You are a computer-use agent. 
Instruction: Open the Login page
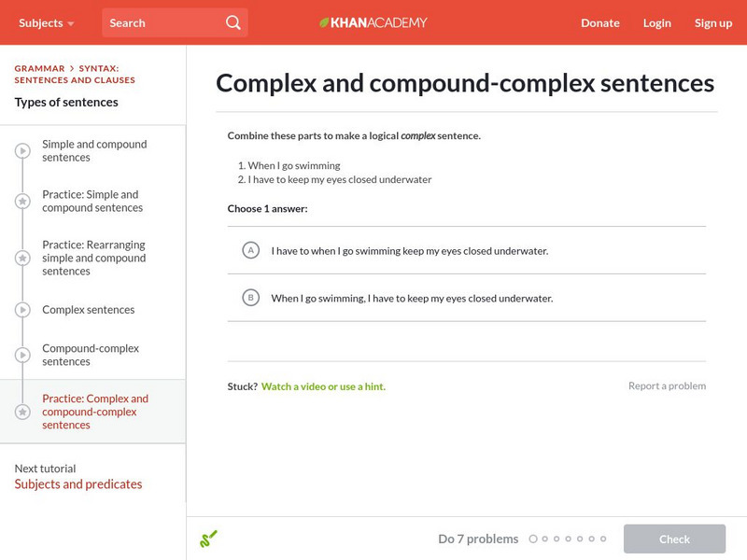(656, 22)
